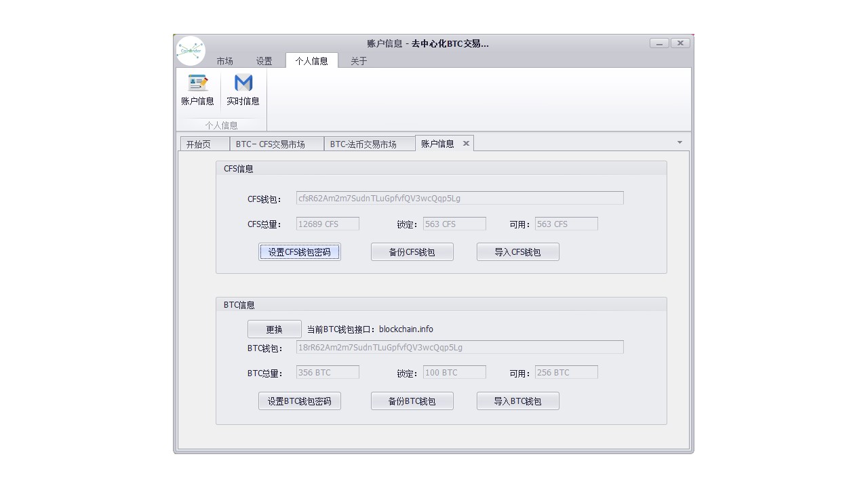Click 导入CFS钱包 button

(518, 252)
